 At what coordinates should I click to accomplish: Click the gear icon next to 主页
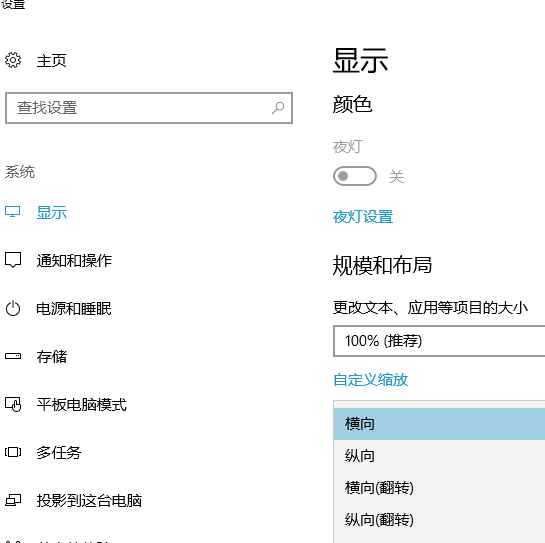tap(13, 60)
